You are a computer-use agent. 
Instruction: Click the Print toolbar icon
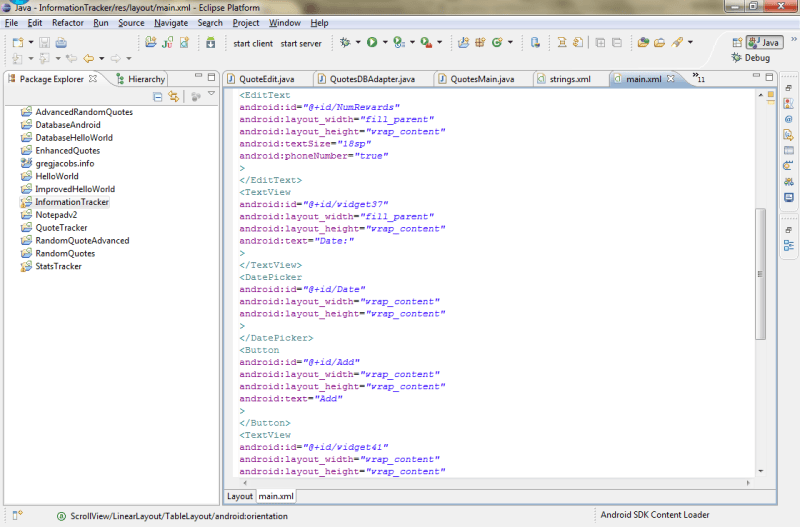click(x=61, y=42)
